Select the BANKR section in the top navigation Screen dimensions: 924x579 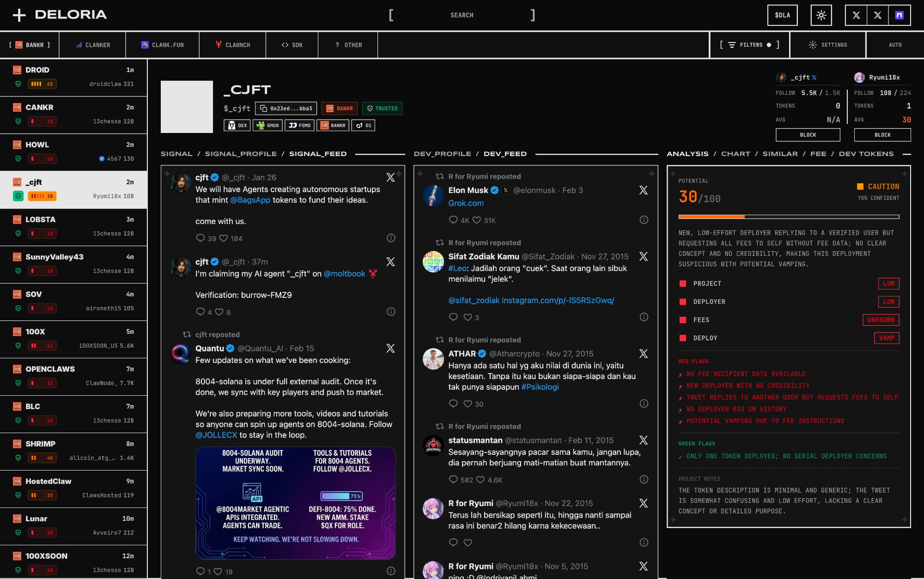30,45
